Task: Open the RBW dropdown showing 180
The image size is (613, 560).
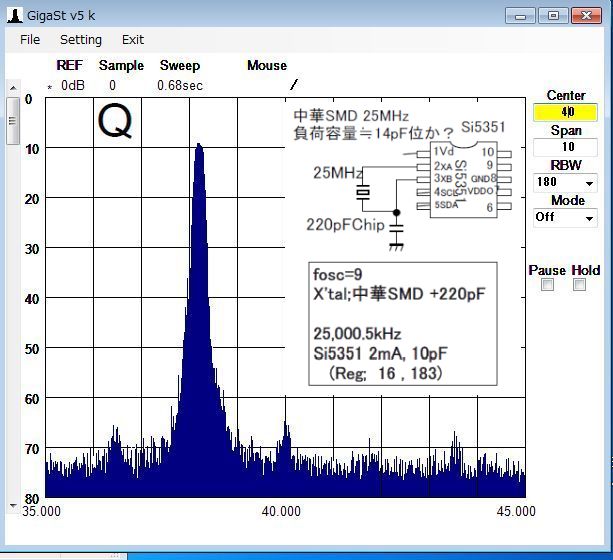Action: coord(565,182)
